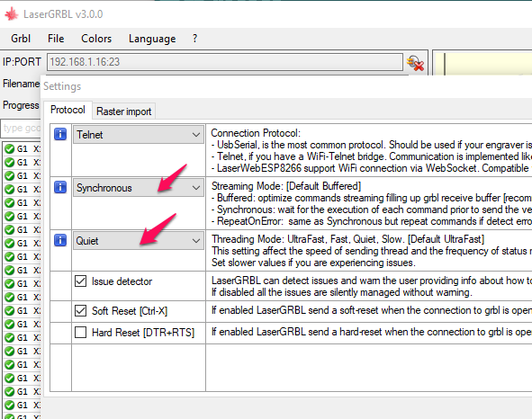Open the File menu

tap(56, 39)
